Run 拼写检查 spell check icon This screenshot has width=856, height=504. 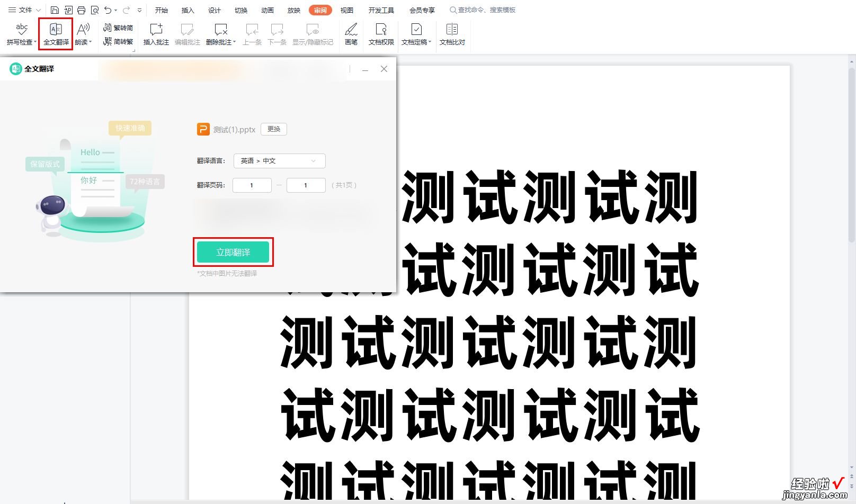[22, 29]
